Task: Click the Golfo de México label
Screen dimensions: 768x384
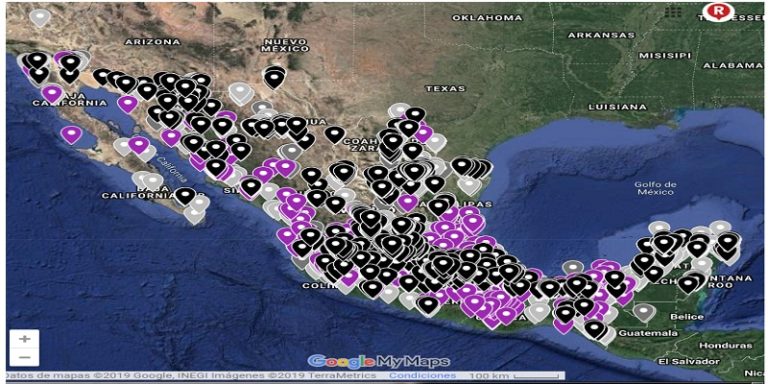Action: coord(655,188)
